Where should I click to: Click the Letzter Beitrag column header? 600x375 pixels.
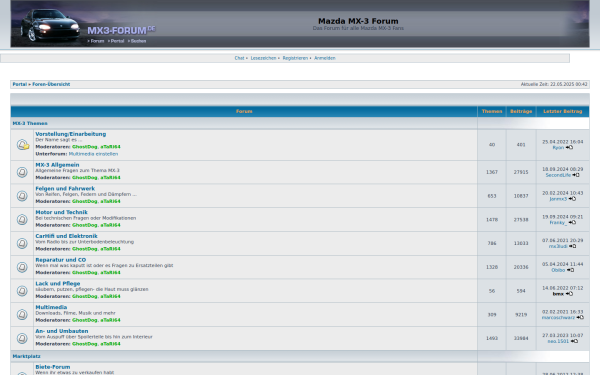coord(563,111)
